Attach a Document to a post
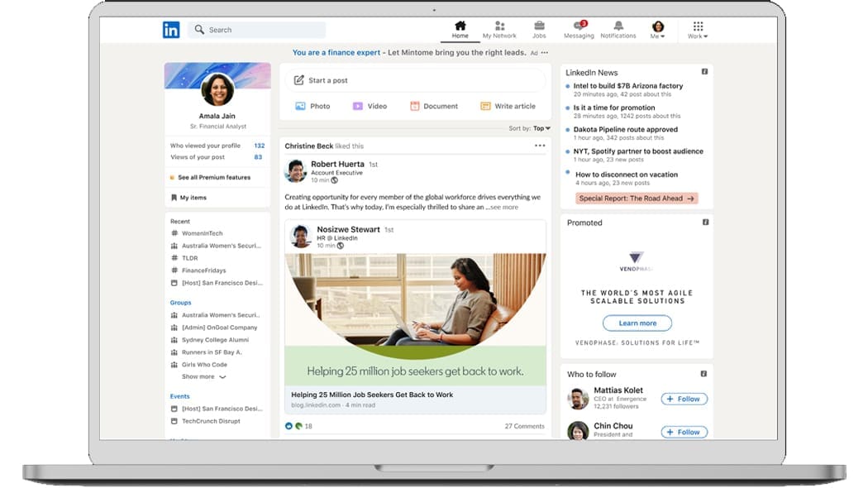 pos(434,106)
